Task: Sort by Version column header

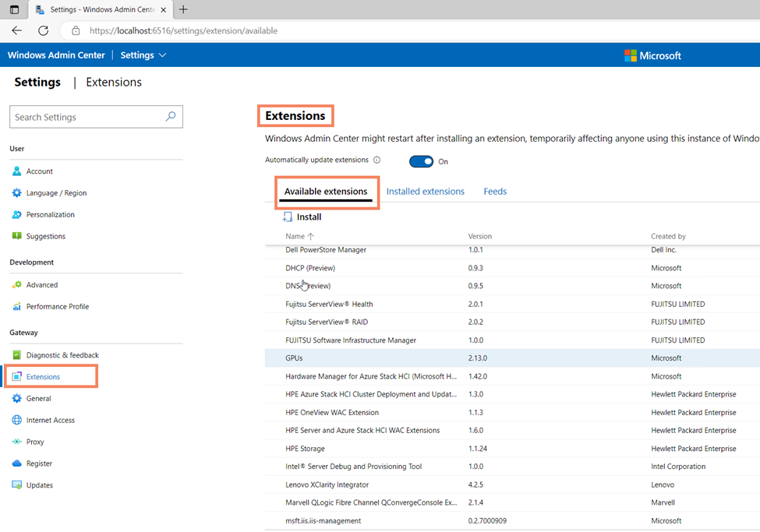Action: click(480, 237)
